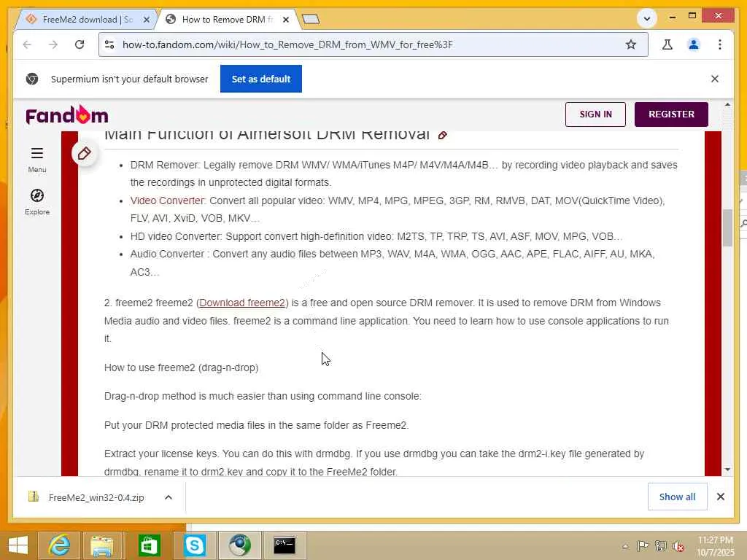747x560 pixels.
Task: Click the SIGN IN button
Action: pyautogui.click(x=595, y=114)
